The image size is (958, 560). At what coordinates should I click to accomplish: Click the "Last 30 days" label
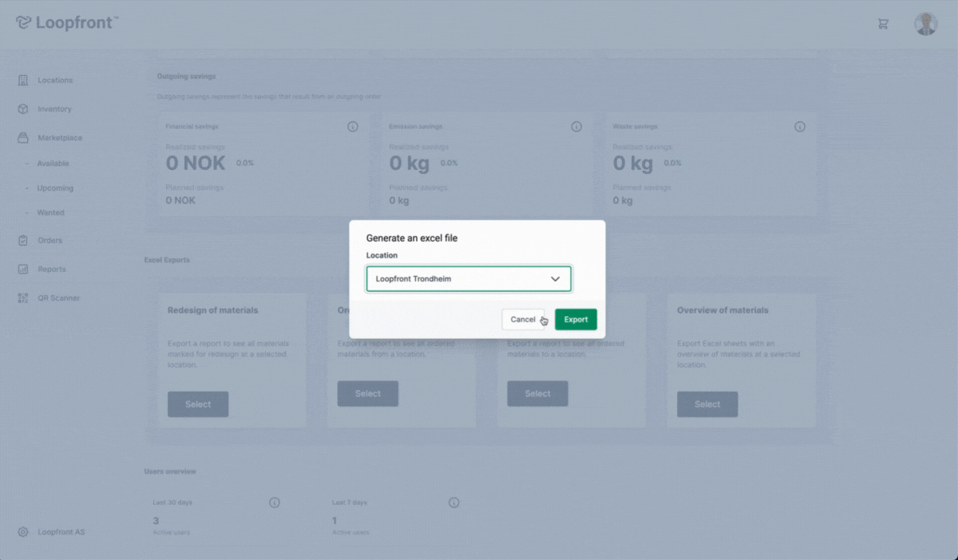(x=172, y=503)
